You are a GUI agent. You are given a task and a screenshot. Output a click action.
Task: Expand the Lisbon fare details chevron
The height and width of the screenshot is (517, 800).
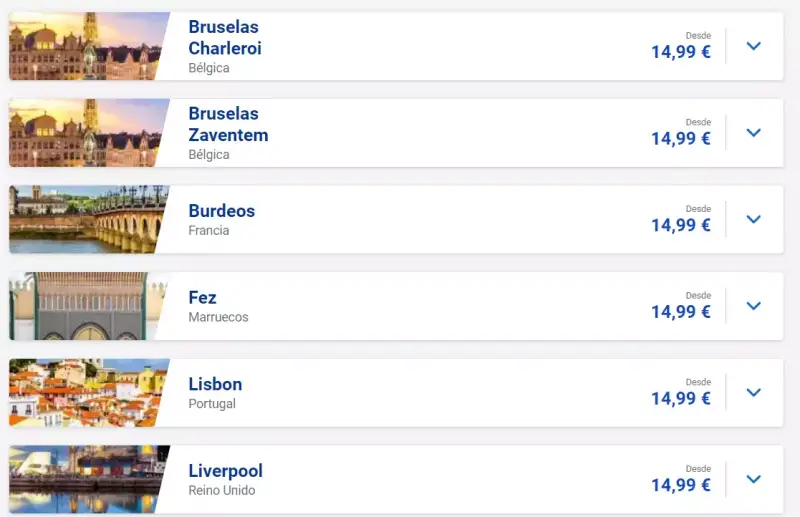click(754, 392)
